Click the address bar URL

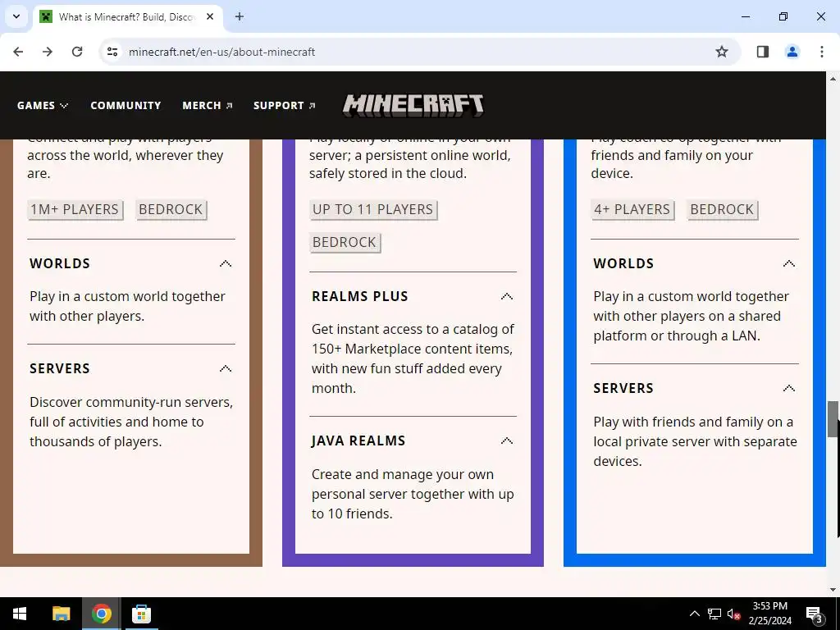pyautogui.click(x=221, y=52)
